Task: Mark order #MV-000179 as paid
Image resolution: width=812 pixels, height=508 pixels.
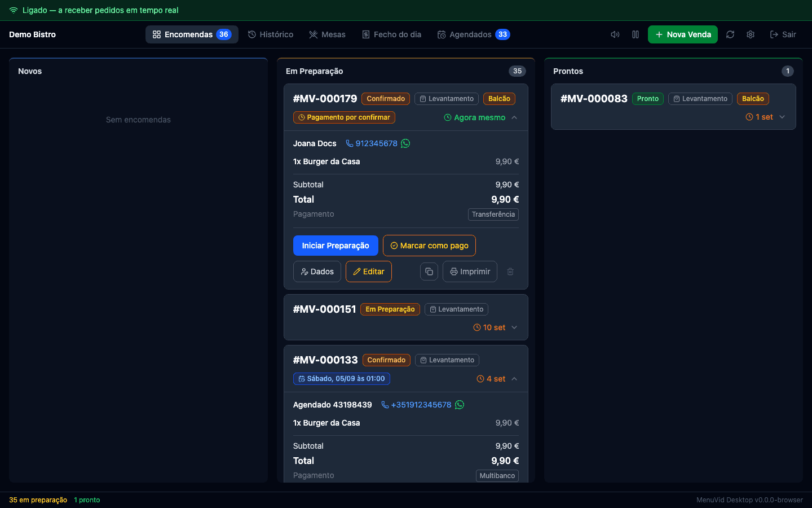Action: pos(429,246)
